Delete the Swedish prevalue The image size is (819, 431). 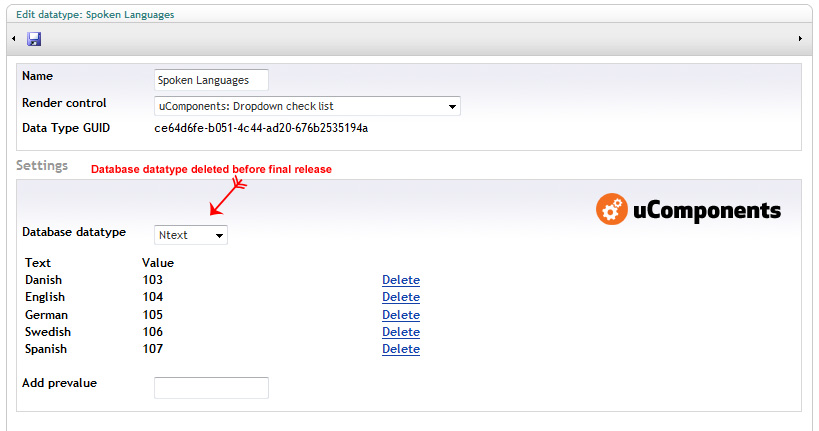pos(401,332)
